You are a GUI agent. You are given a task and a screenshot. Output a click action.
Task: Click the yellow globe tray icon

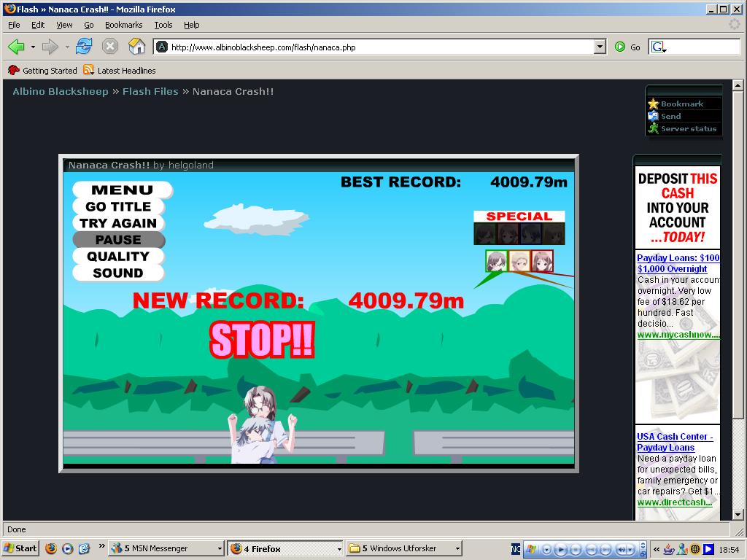click(x=695, y=549)
